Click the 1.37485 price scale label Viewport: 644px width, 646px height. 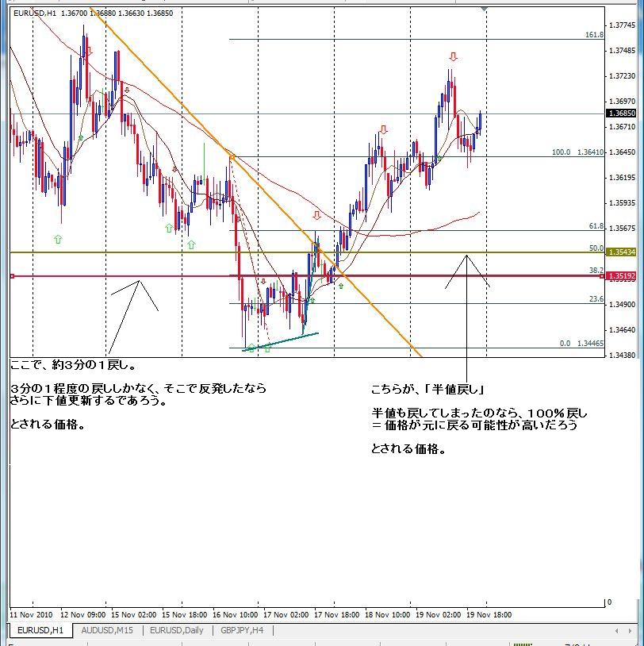[x=622, y=50]
